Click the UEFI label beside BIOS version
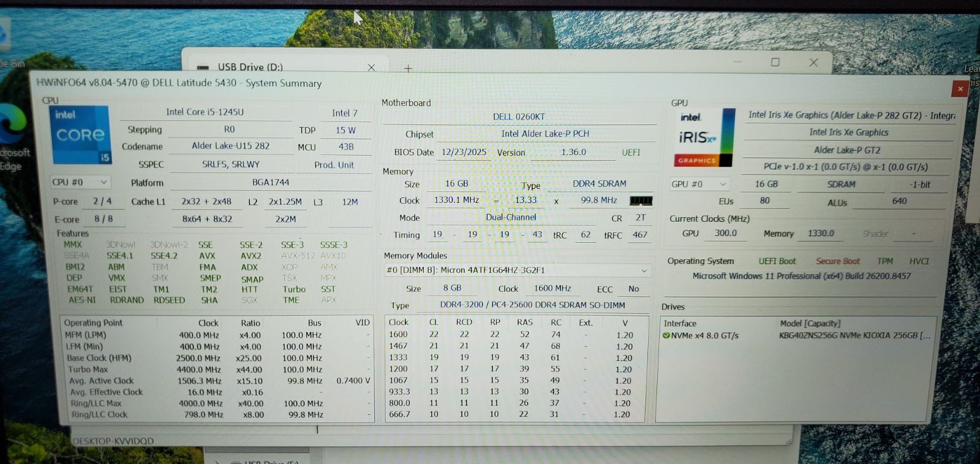 (631, 153)
